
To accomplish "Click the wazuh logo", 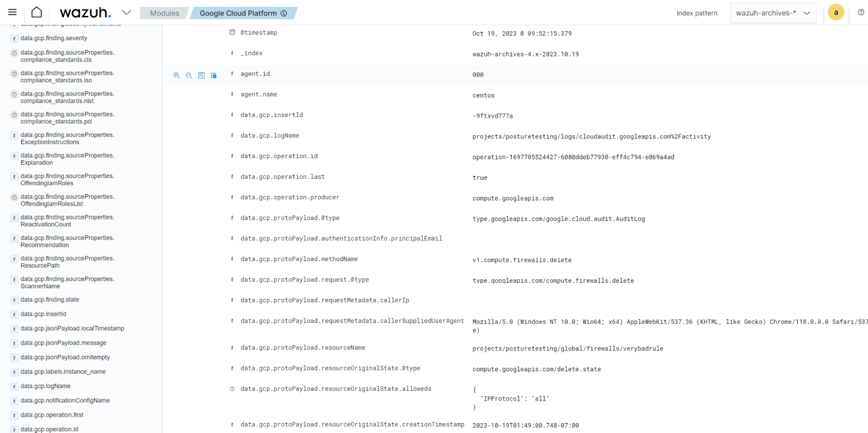I will tap(85, 13).
